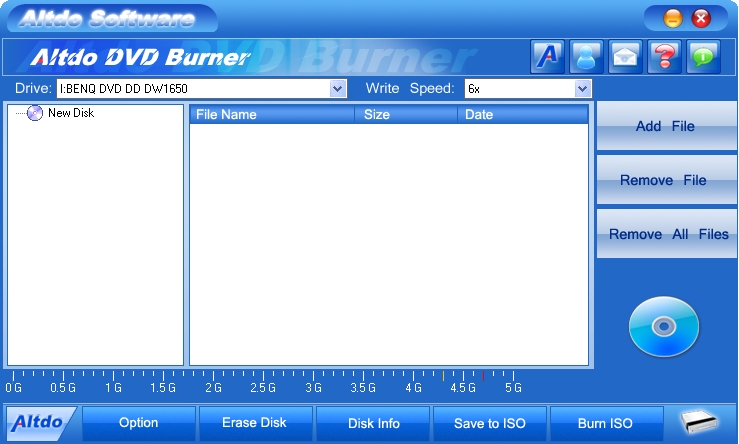Viewport: 739px width, 444px height.
Task: Minimize the window with the orange button
Action: [x=673, y=18]
